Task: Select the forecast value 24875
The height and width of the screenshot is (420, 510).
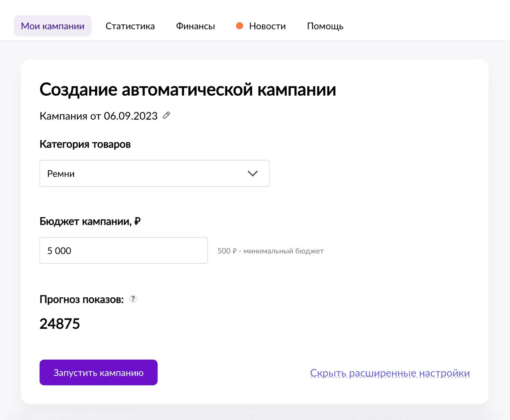Action: (60, 324)
